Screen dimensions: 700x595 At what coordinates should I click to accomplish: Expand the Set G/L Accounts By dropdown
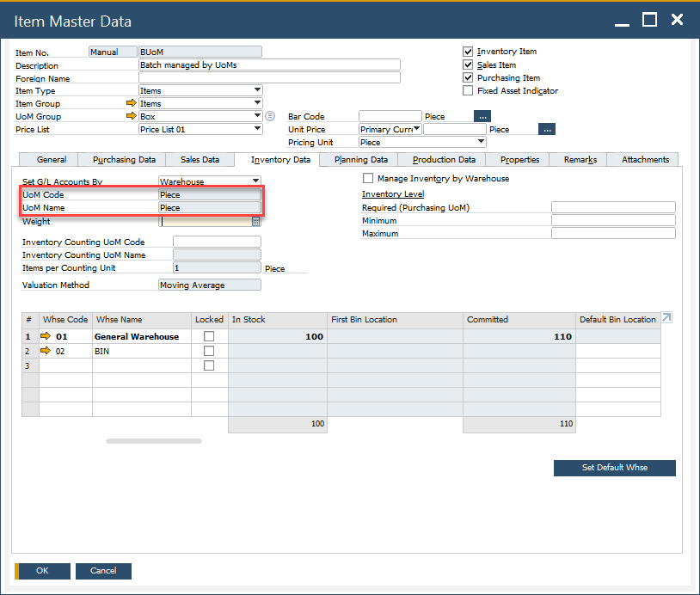255,181
